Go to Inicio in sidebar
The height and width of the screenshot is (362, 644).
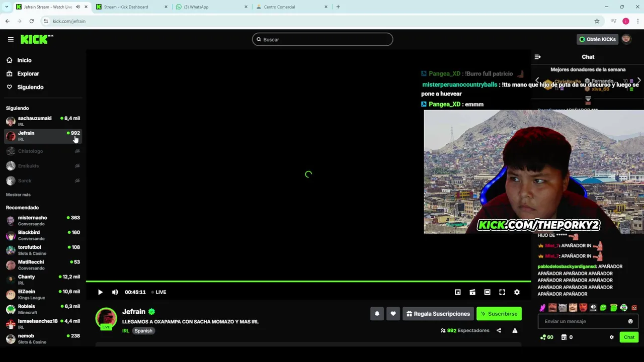[x=24, y=60]
